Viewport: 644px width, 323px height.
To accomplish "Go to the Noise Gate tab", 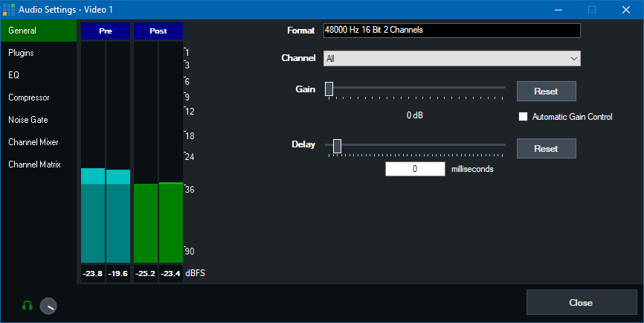I will 38,120.
